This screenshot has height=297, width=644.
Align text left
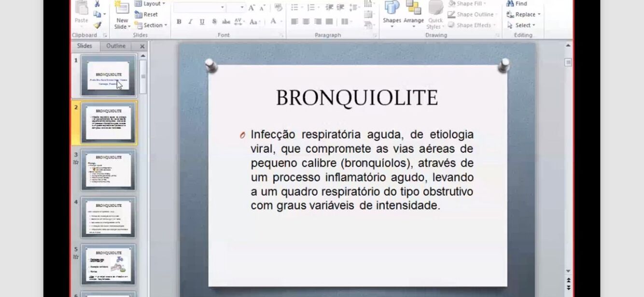(x=294, y=22)
